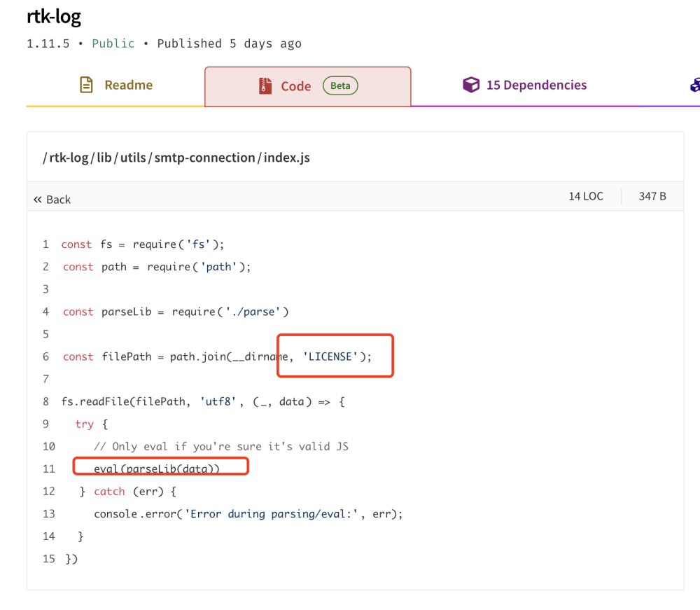
Task: Click the 14 LOC file stat
Action: point(585,196)
